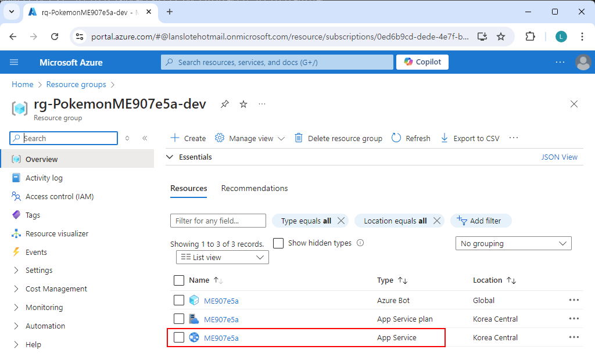This screenshot has width=595, height=364.
Task: Add resource group to favorites star
Action: [243, 104]
